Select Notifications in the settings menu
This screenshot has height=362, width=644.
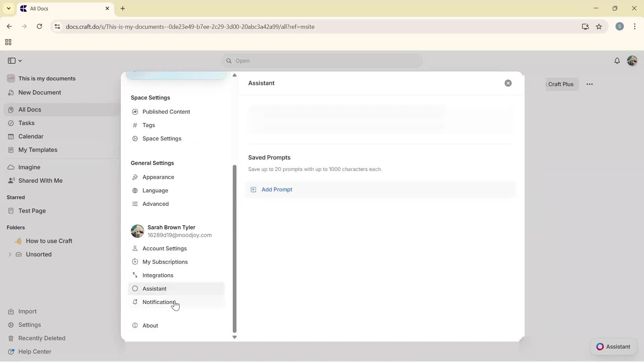click(x=158, y=302)
